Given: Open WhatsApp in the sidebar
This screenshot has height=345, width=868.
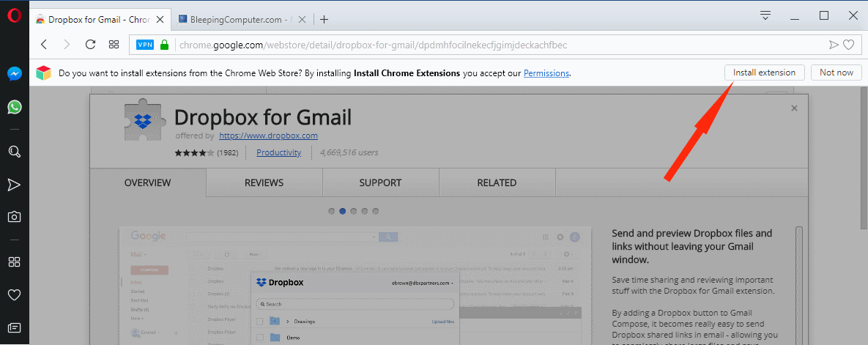Looking at the screenshot, I should click(15, 108).
